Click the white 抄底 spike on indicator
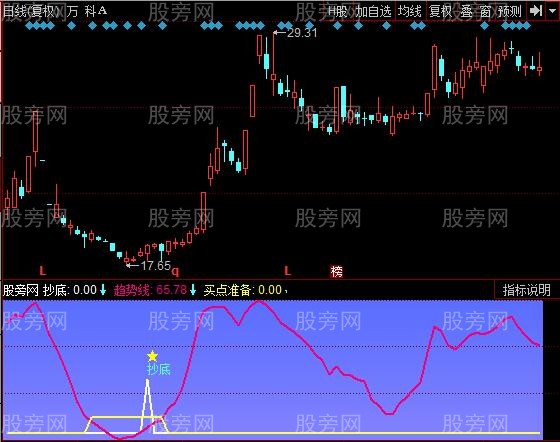Screen dimensions: 560x442 pos(148,406)
